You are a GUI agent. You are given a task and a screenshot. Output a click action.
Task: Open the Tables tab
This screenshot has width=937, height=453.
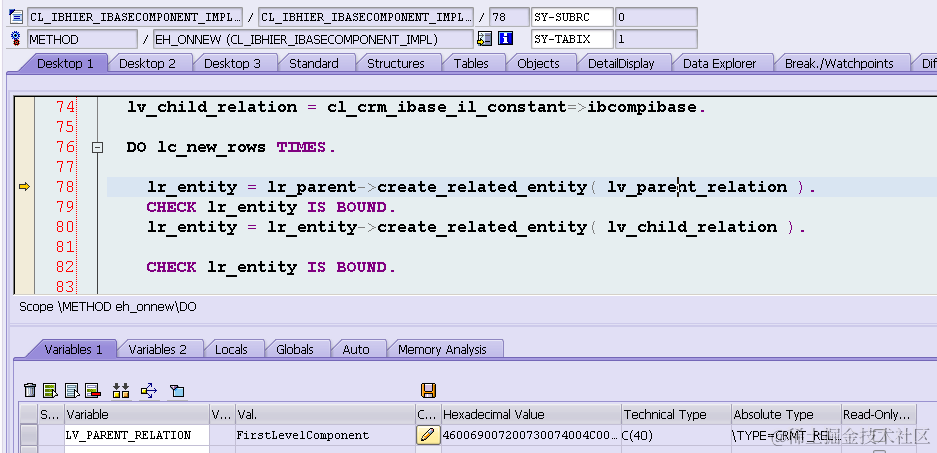click(x=471, y=63)
